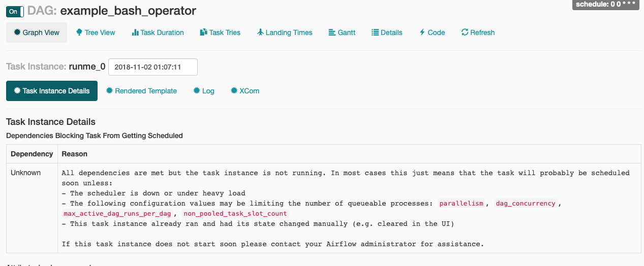The height and width of the screenshot is (266, 644).
Task: Click the Gantt lines icon
Action: tap(332, 32)
